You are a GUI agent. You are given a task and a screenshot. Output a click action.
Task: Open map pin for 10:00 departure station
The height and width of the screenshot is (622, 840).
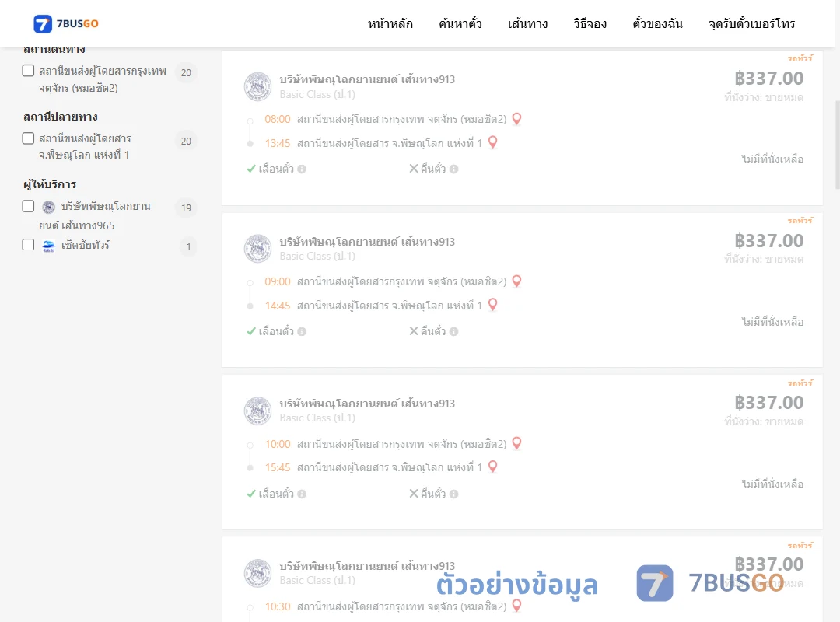tap(517, 444)
